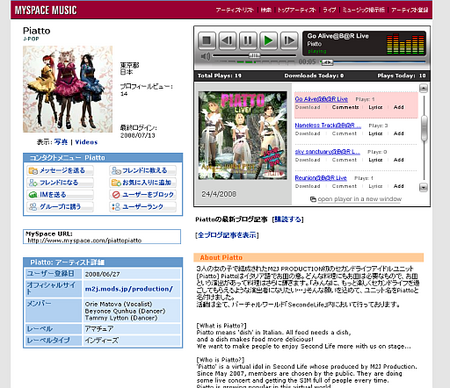Click the MySpace URL field

(x=102, y=237)
